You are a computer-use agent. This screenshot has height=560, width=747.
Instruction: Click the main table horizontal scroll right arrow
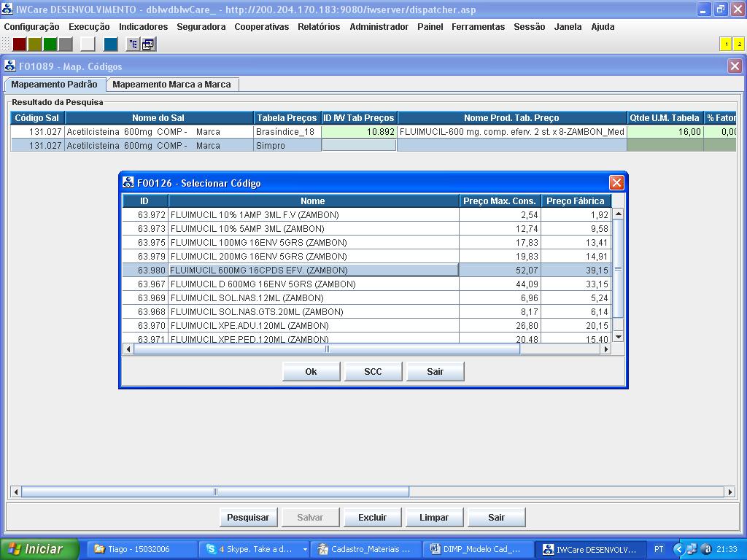pos(729,491)
